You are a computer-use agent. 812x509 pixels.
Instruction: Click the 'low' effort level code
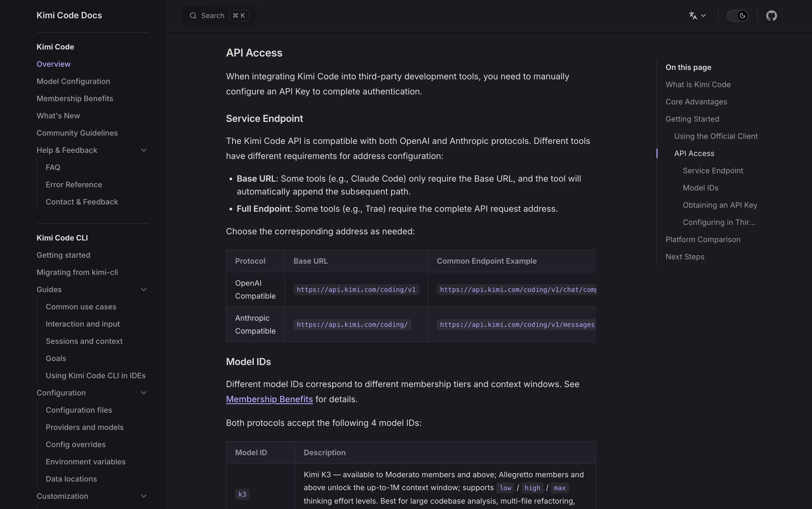505,488
